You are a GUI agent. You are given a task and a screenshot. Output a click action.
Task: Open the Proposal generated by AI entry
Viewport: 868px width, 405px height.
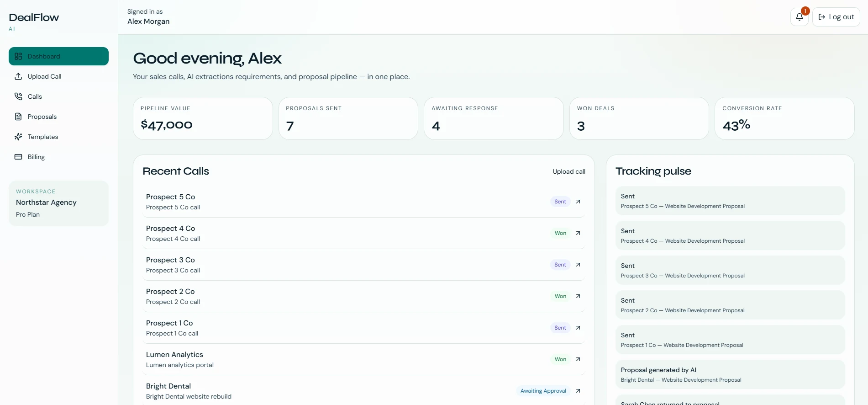[x=730, y=374]
